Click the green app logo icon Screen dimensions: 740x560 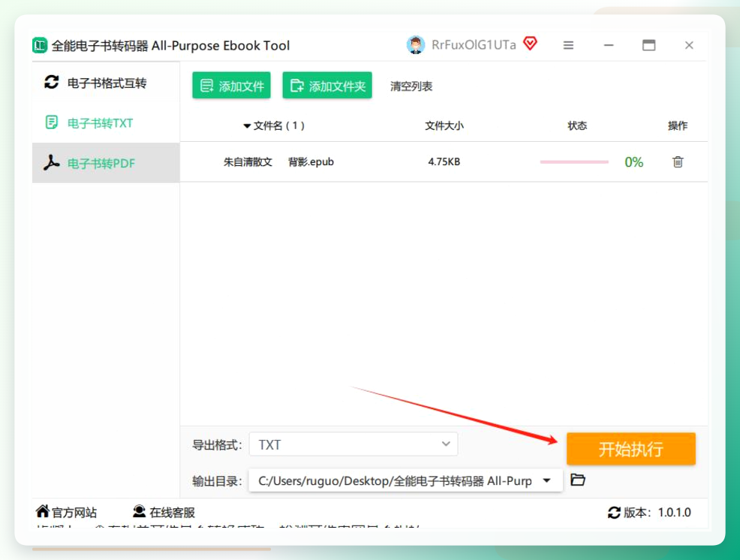click(40, 45)
